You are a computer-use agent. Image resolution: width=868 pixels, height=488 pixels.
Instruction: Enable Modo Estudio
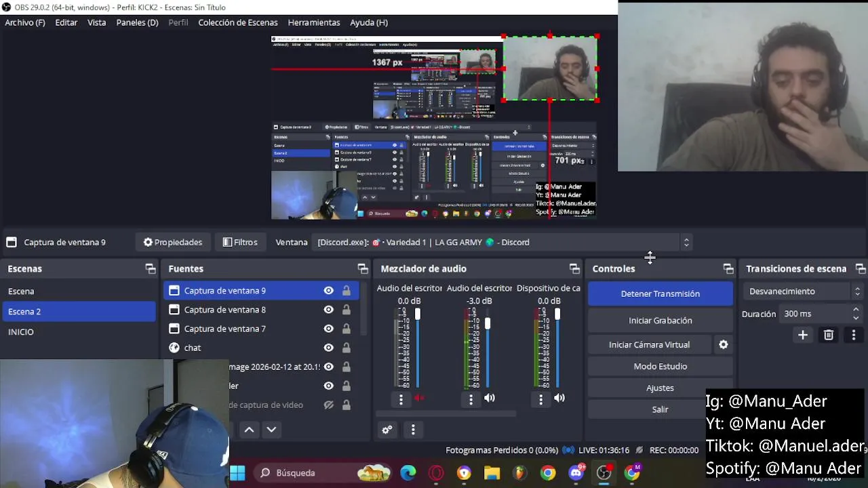tap(660, 367)
